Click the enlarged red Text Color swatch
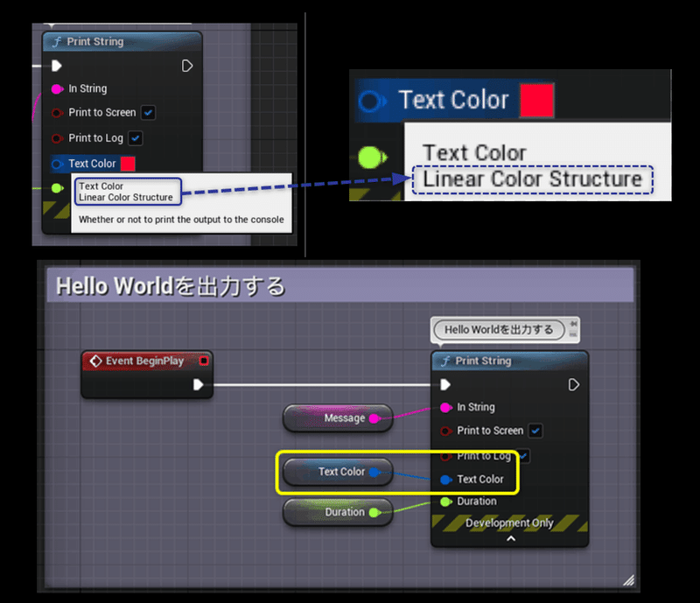Screen dimensions: 700x603 (537, 100)
